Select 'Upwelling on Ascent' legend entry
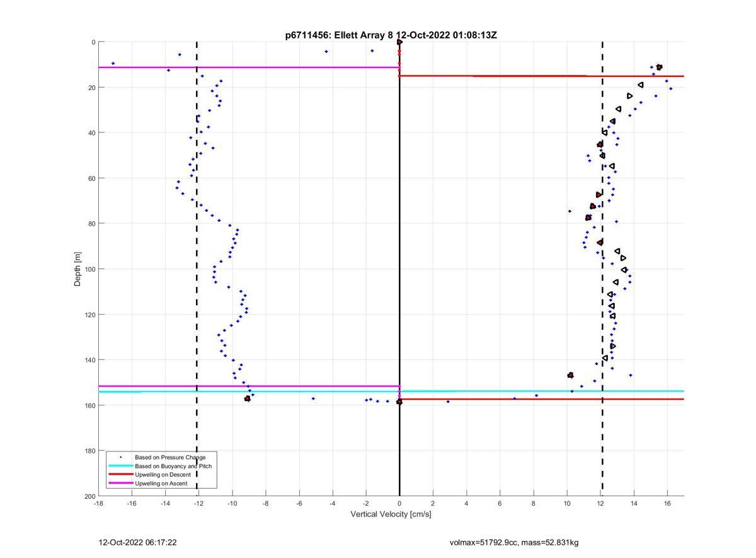 click(x=161, y=484)
